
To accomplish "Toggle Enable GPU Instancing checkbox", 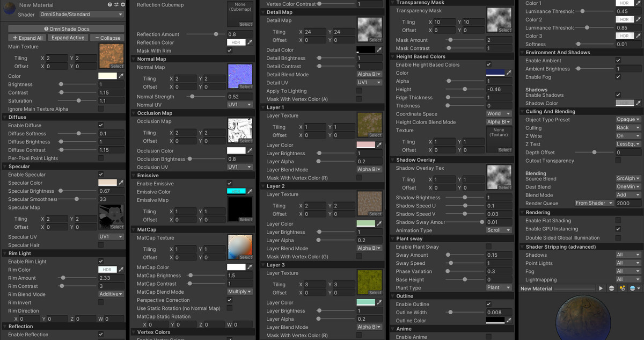I will point(618,229).
